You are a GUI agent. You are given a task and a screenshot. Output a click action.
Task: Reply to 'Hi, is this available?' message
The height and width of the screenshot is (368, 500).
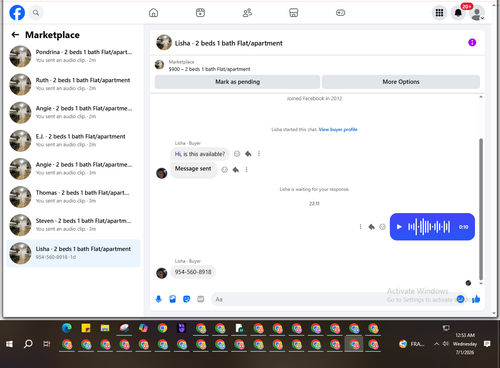tap(248, 154)
